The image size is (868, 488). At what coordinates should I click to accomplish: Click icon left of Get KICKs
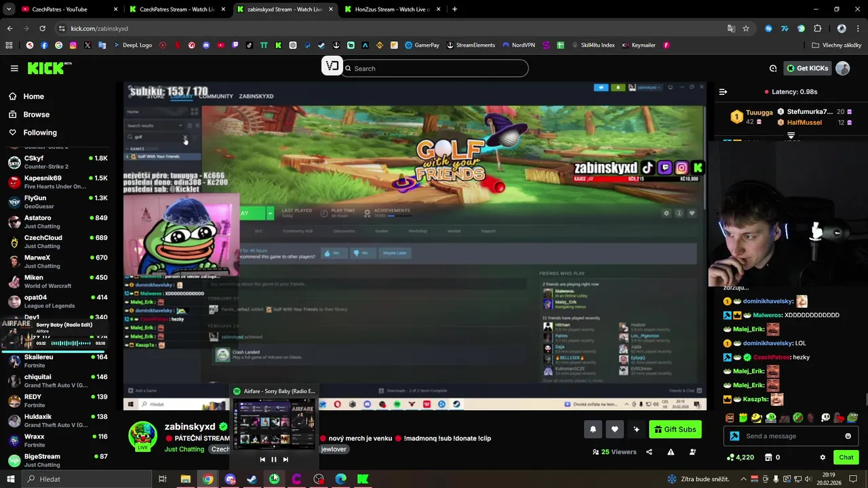point(773,68)
